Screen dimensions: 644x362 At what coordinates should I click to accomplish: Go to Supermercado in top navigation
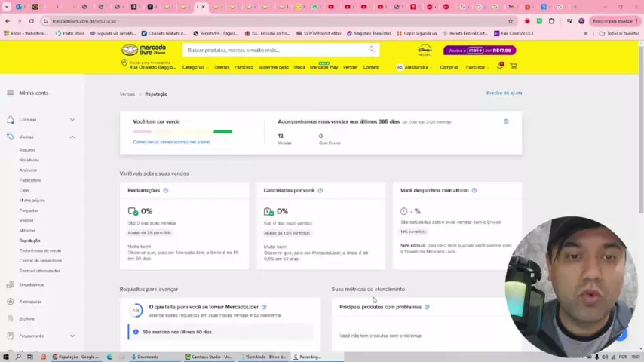point(273,67)
